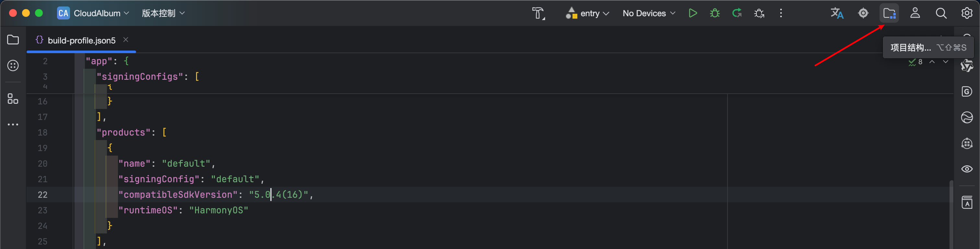The height and width of the screenshot is (249, 980).
Task: Click the editor vertical scrollbar
Action: 951,213
